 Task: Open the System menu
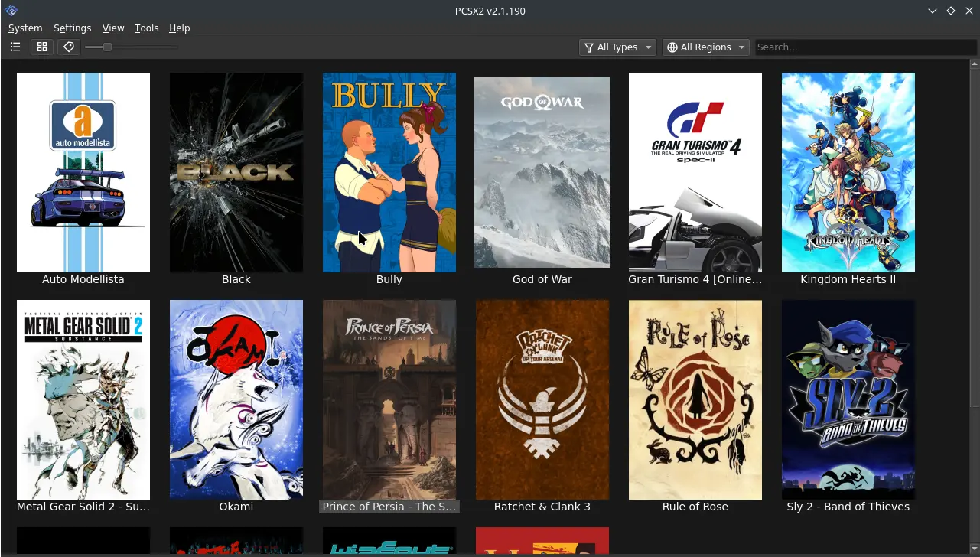click(x=25, y=28)
